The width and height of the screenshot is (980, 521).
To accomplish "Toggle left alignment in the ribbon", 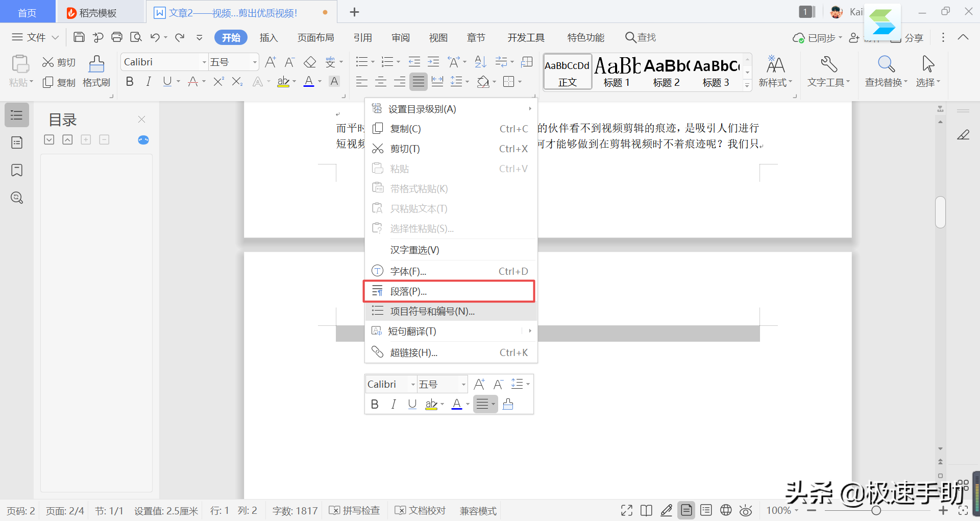I will coord(362,81).
